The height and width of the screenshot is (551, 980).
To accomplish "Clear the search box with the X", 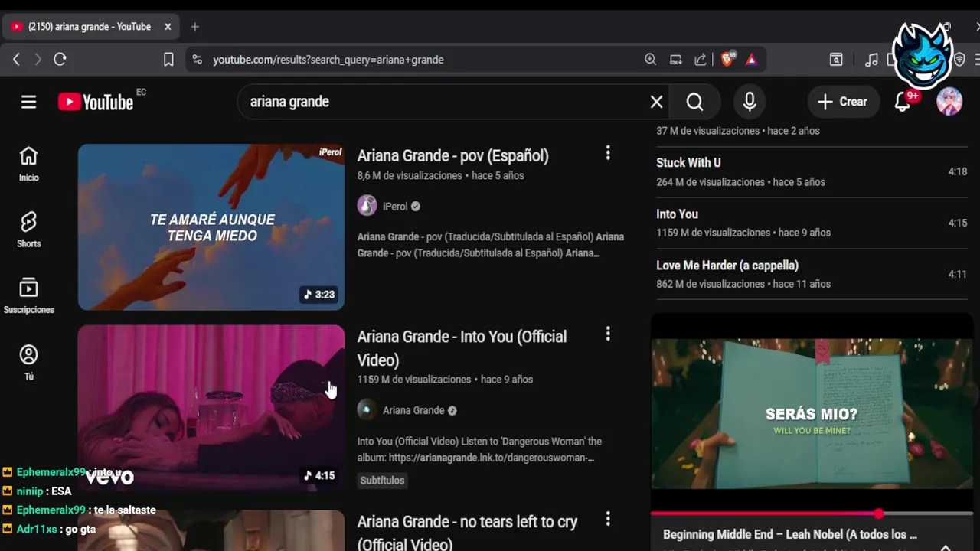I will point(656,102).
